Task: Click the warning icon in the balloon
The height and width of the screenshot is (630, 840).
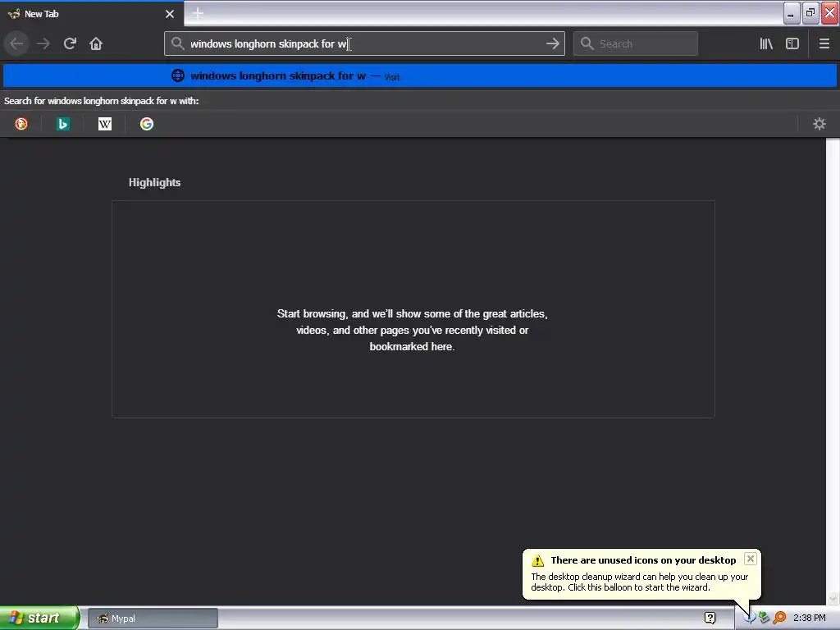Action: point(537,561)
